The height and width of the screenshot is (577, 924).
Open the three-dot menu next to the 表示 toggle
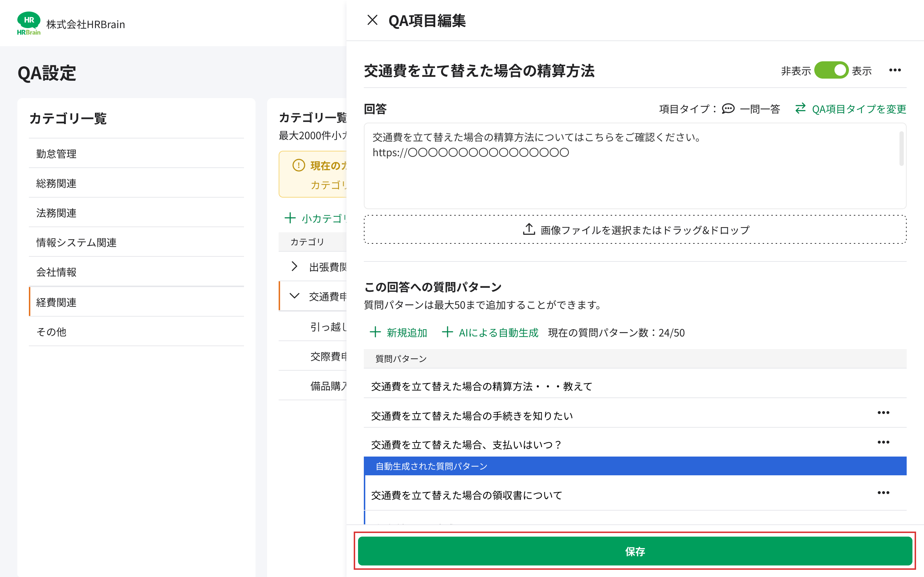[x=895, y=70]
